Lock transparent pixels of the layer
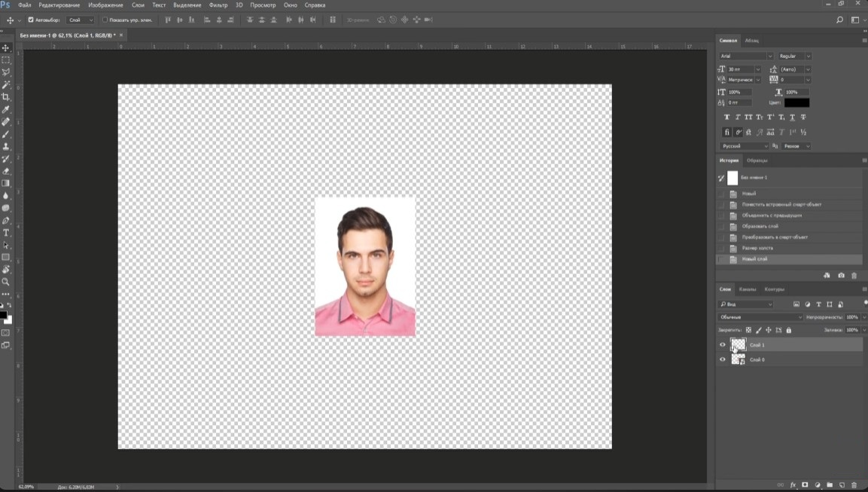The width and height of the screenshot is (868, 492). pos(748,330)
